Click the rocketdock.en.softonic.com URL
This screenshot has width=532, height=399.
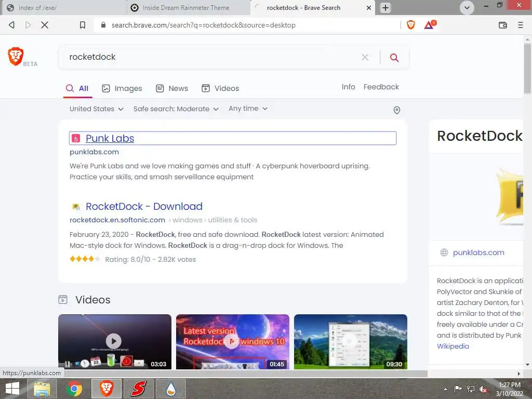(x=117, y=220)
